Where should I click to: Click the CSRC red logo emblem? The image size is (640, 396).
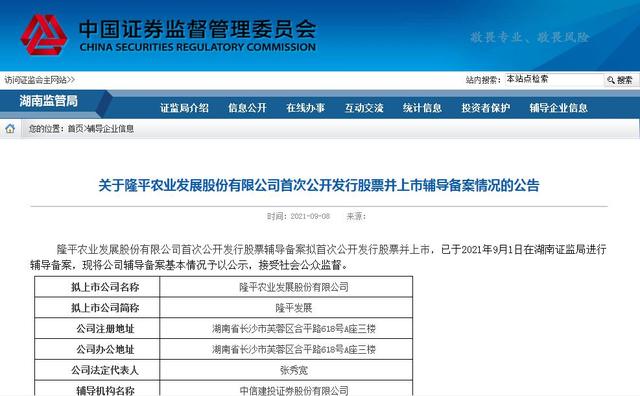click(44, 35)
